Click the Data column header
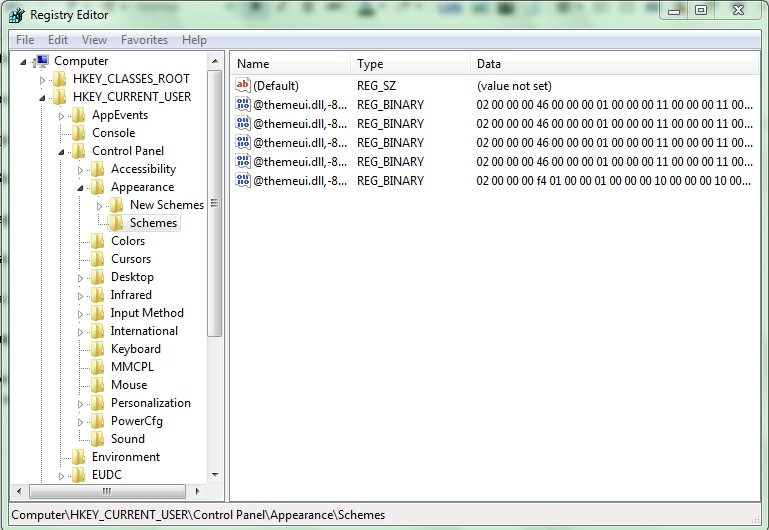 tap(615, 64)
